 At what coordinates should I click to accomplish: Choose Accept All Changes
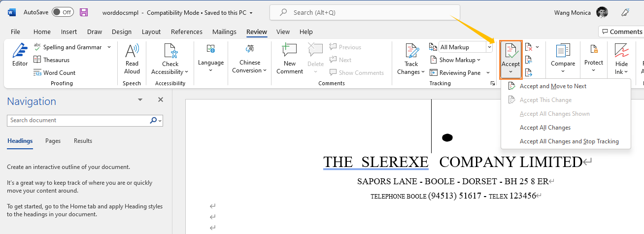click(566, 128)
